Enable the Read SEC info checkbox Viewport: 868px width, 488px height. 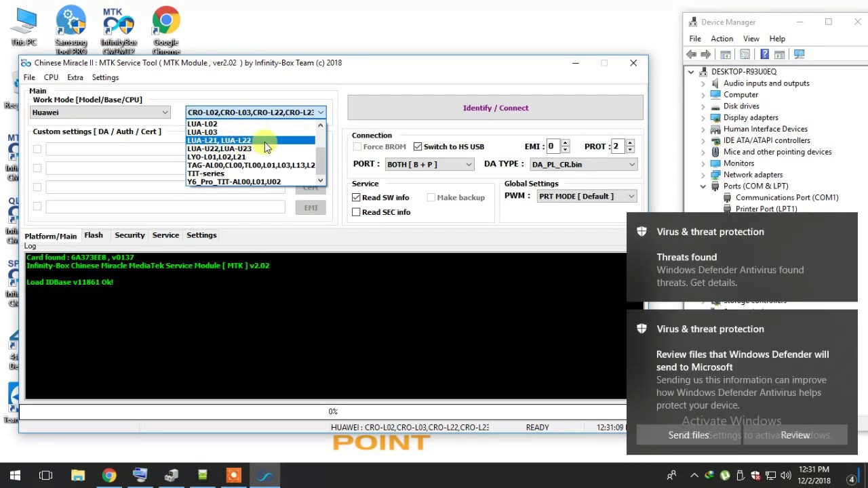[x=356, y=212]
